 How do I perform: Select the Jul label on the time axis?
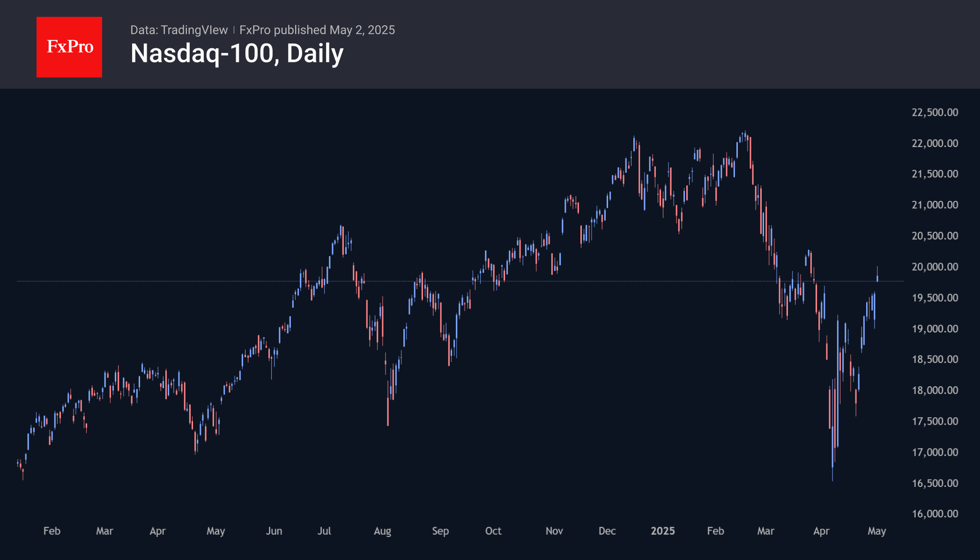pyautogui.click(x=324, y=531)
